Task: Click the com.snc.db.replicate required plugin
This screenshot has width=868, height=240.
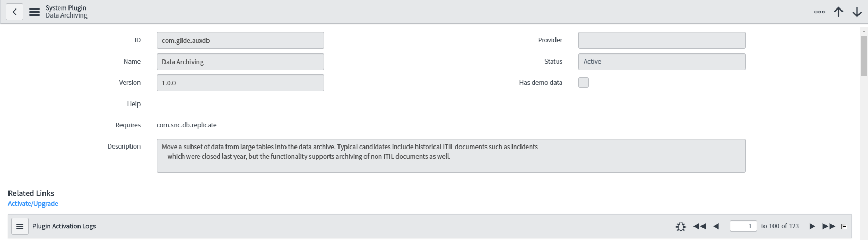Action: 187,125
